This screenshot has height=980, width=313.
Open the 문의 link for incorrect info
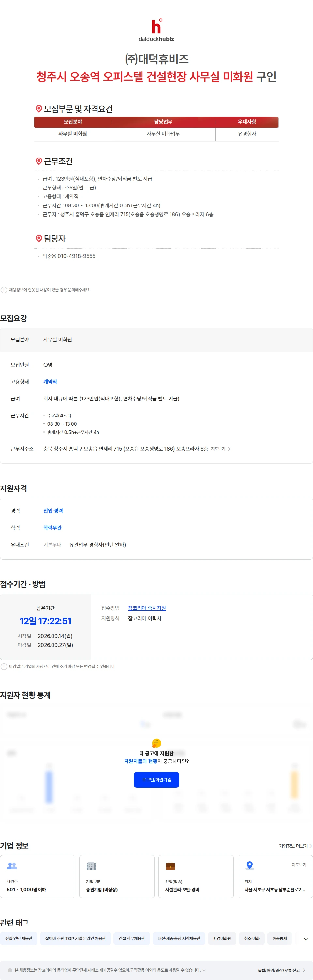pos(71,290)
